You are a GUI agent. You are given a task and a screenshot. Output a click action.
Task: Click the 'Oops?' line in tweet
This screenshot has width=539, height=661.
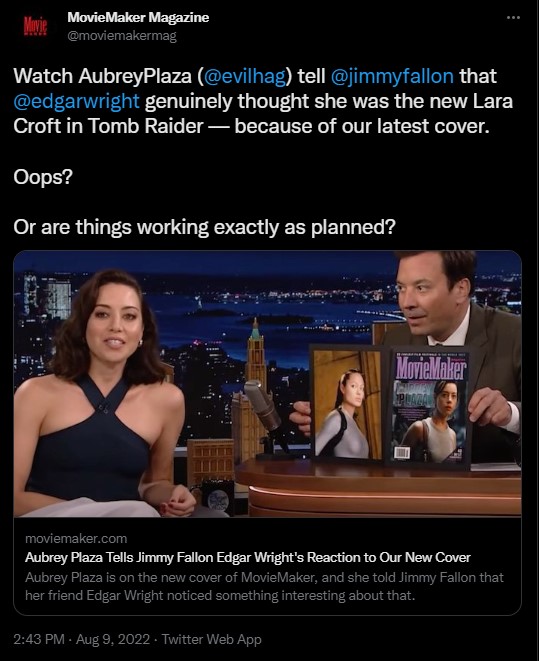[43, 177]
